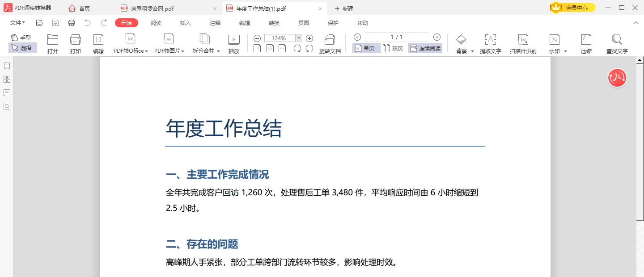Open the 编辑 ribbon tab

pyautogui.click(x=245, y=23)
